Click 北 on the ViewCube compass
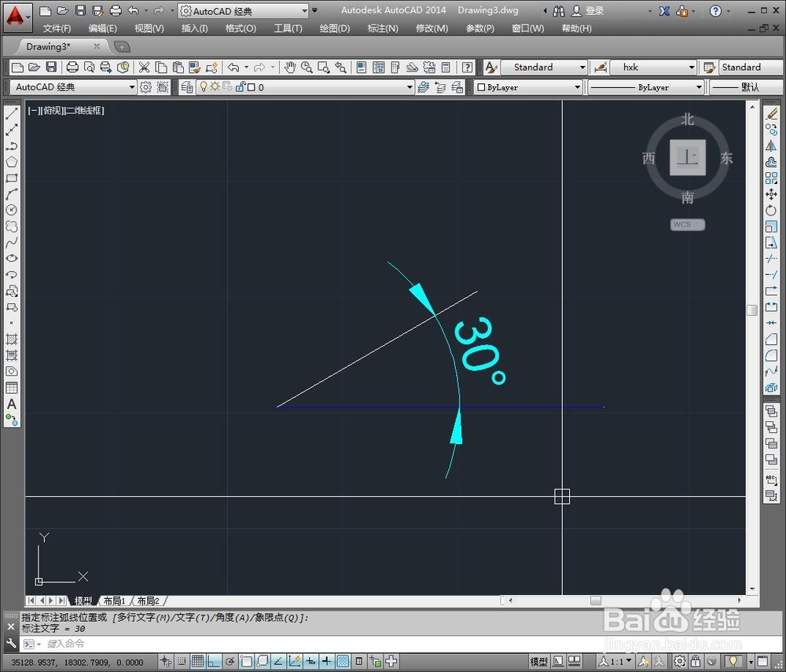This screenshot has height=672, width=786. pos(687,119)
